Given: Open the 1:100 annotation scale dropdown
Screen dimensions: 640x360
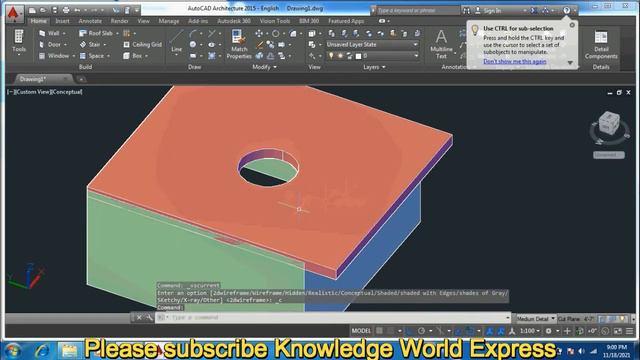Looking at the screenshot, I should (x=530, y=331).
